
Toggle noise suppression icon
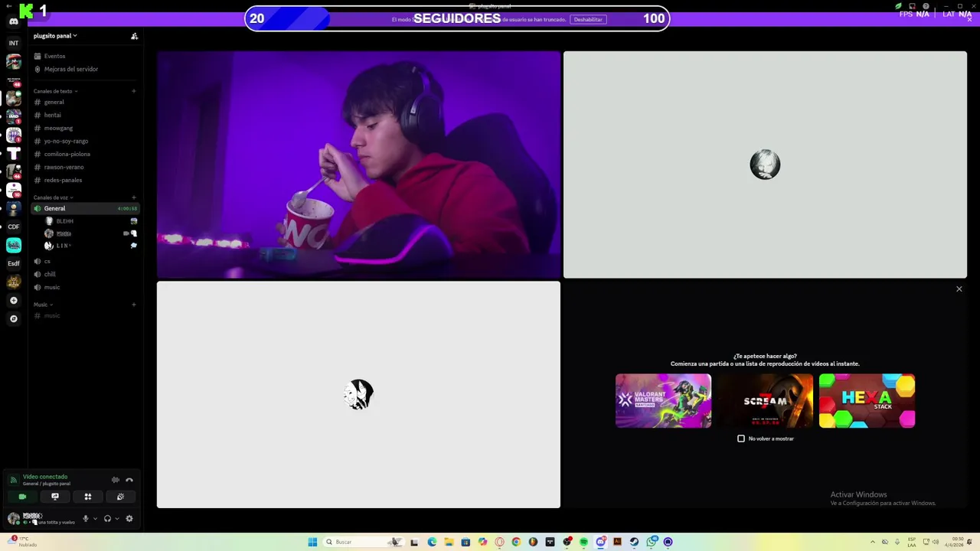coord(116,480)
